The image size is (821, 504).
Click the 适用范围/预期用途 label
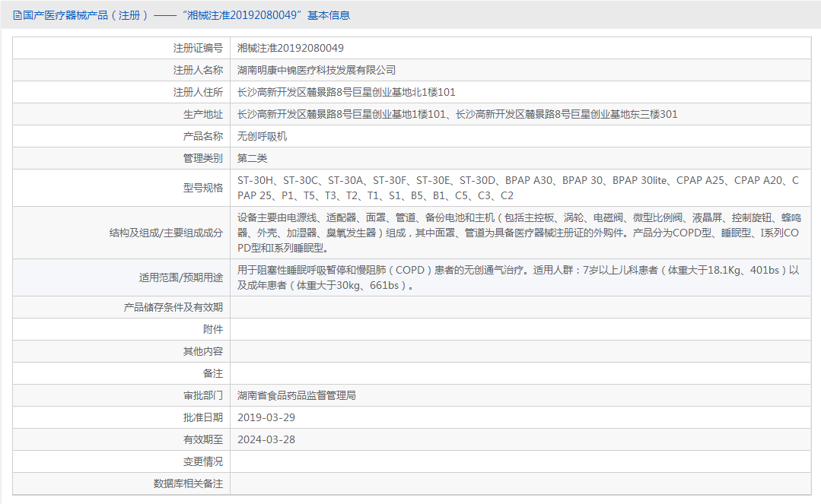[x=180, y=277]
